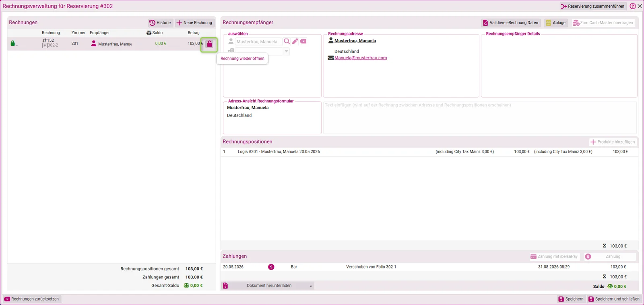Open the company dropdown arrow under auswählen
This screenshot has width=644, height=305.
click(x=287, y=51)
